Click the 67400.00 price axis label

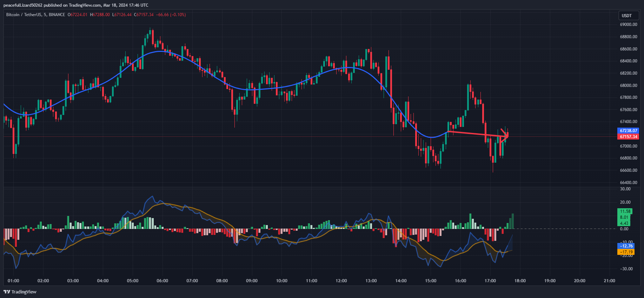(x=629, y=122)
